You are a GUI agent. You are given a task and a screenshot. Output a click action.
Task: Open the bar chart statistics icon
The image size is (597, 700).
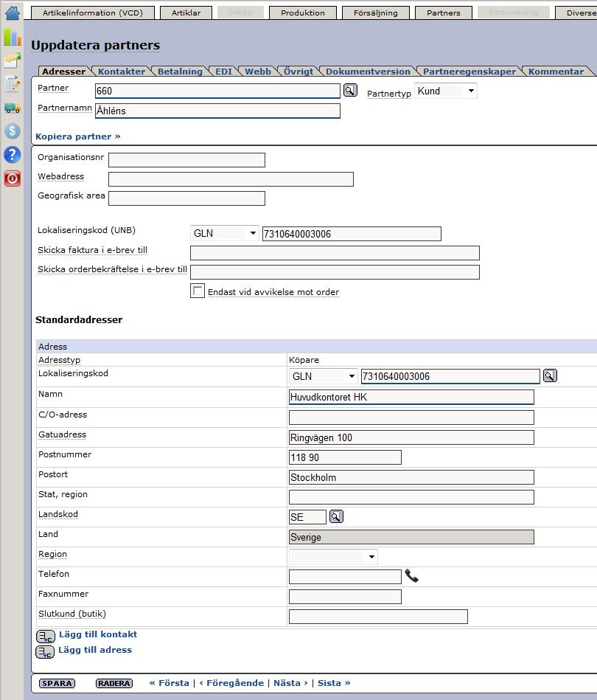pos(13,37)
